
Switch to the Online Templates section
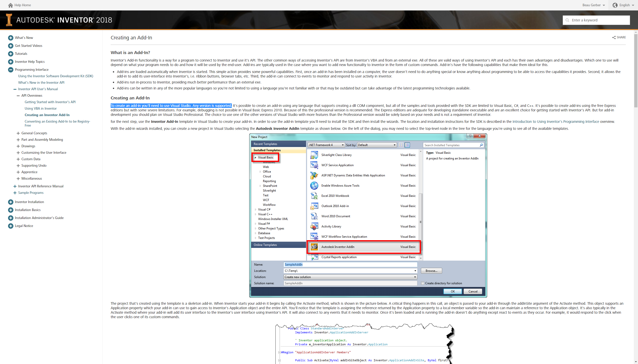pyautogui.click(x=265, y=245)
